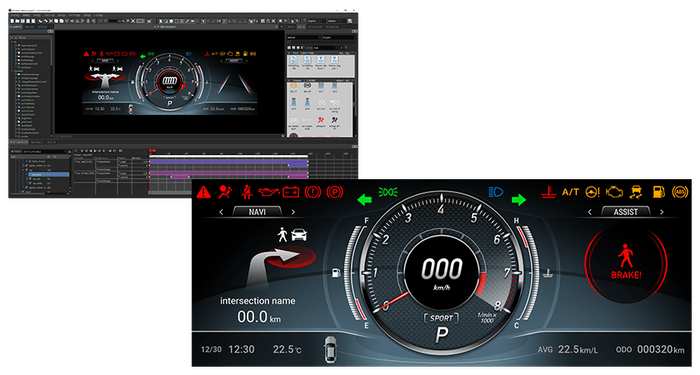
Task: Click the fuel pump icon beside fuel gauge
Action: (336, 272)
